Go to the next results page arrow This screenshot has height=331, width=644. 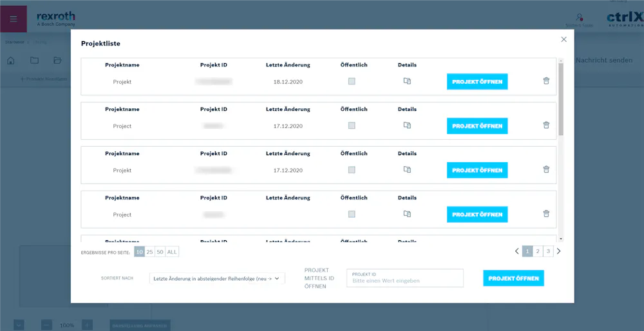point(558,251)
